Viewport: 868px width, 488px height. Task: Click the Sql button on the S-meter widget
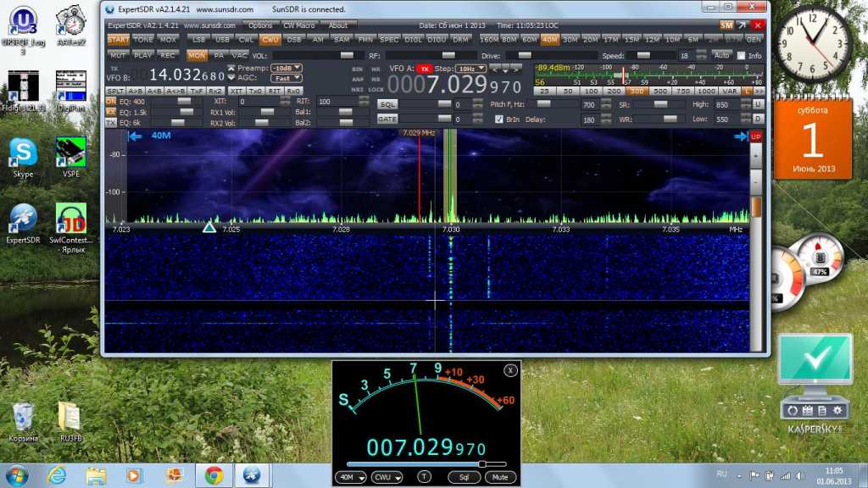click(464, 477)
